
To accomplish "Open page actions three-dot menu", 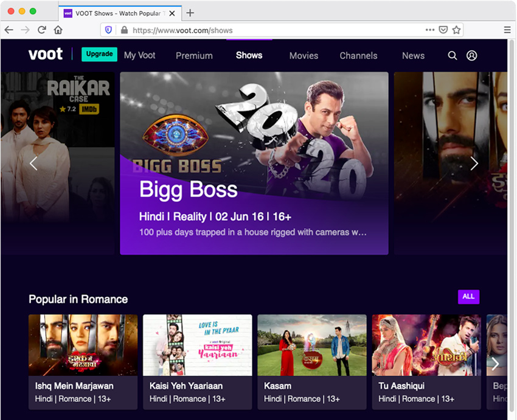I will (x=430, y=30).
